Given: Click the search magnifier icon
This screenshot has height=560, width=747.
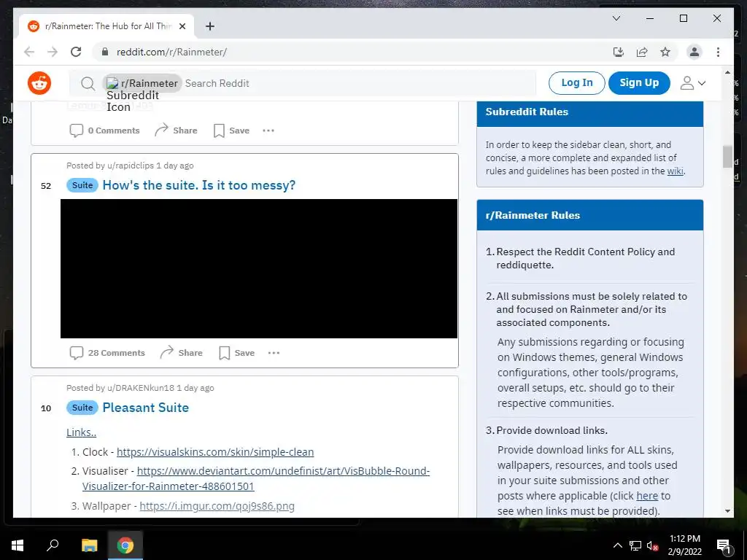Looking at the screenshot, I should (x=88, y=83).
